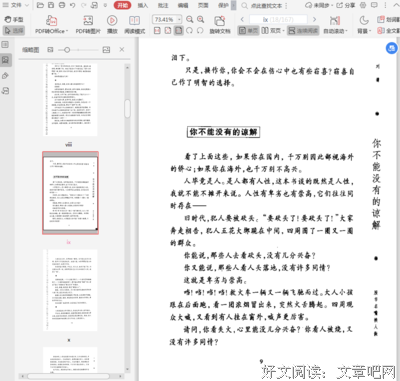Click the actual size page icon

[157, 31]
